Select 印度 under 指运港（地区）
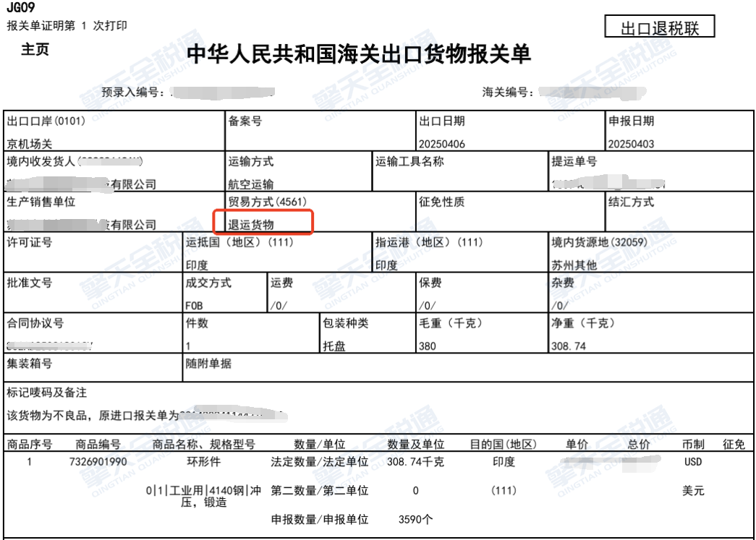The width and height of the screenshot is (756, 540). click(386, 265)
